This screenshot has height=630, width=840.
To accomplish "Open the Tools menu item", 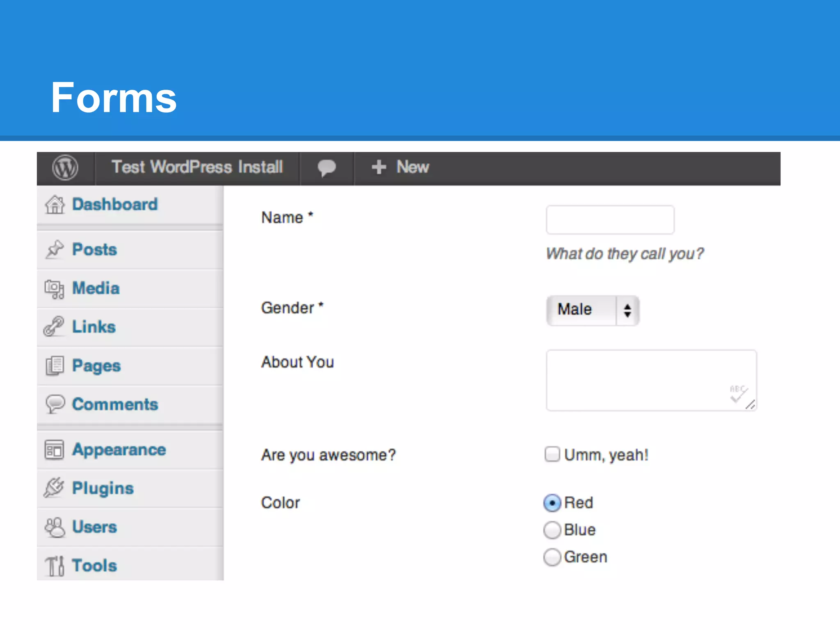I will point(130,564).
